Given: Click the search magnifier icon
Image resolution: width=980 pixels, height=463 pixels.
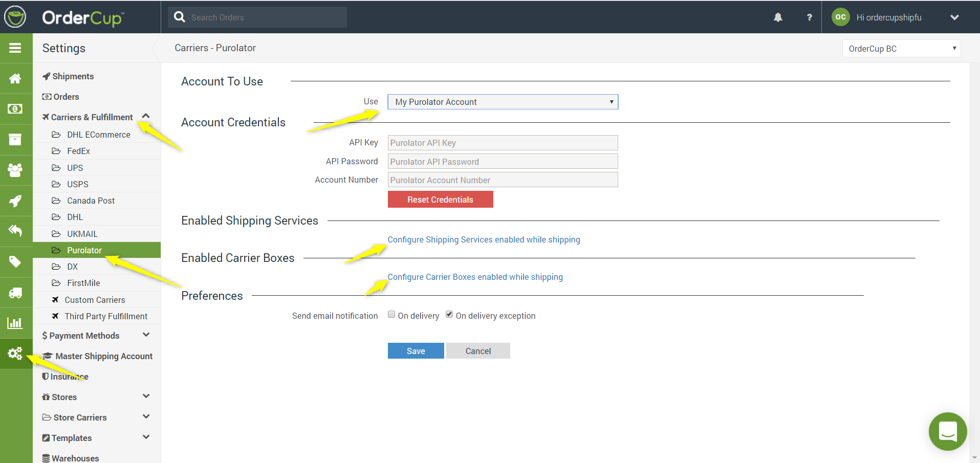Looking at the screenshot, I should coord(179,17).
